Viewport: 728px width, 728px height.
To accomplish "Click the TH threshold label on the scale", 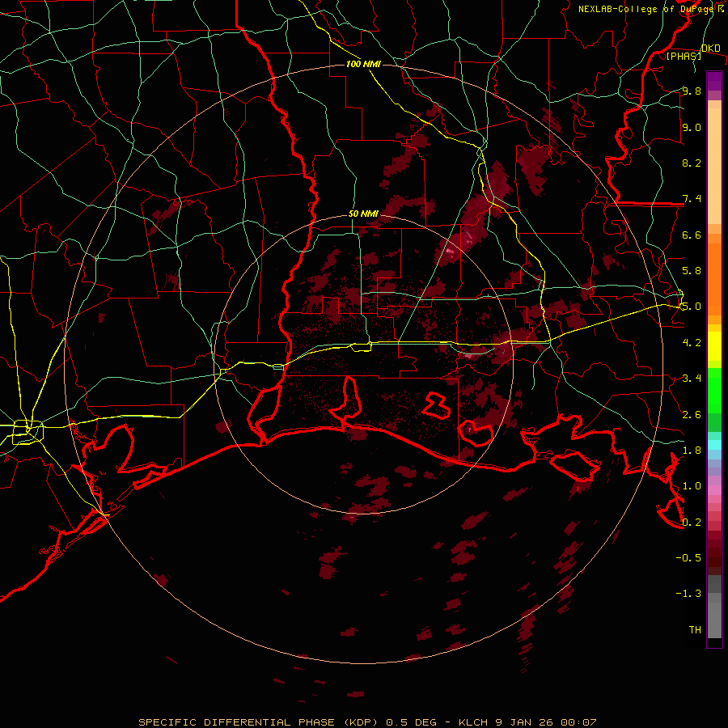I will point(695,629).
